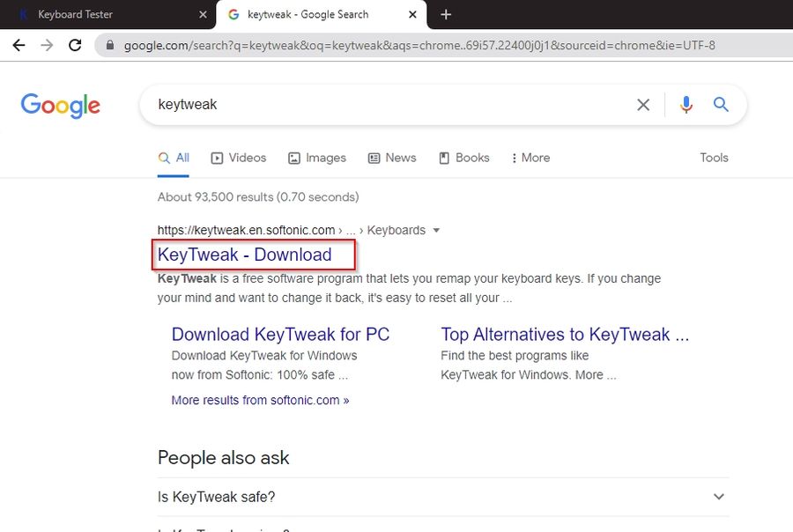Select the All results tab
Viewport: 793px width, 532px height.
174,158
